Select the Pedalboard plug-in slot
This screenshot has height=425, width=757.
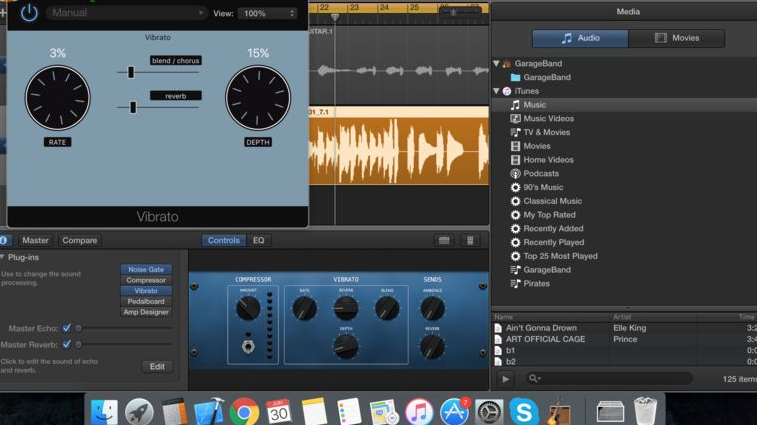(x=146, y=301)
